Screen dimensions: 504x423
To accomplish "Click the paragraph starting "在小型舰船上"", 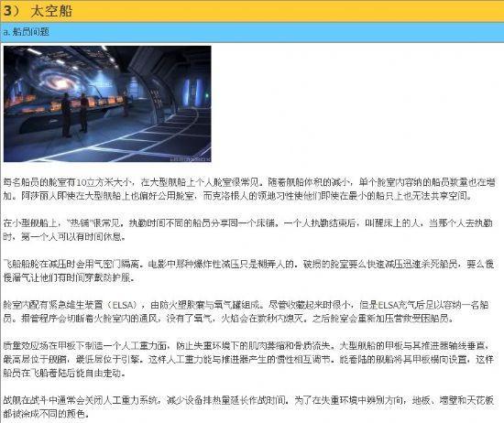I will (x=247, y=230).
